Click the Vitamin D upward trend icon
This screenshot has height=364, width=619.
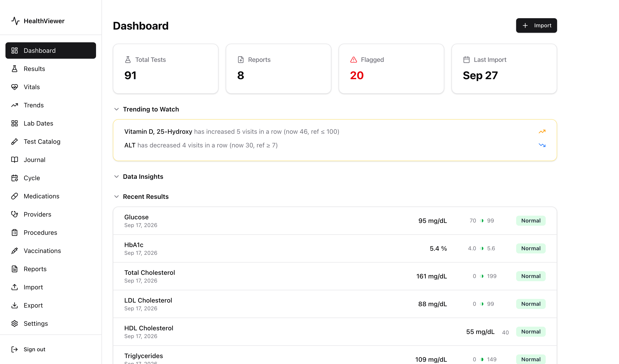click(542, 132)
